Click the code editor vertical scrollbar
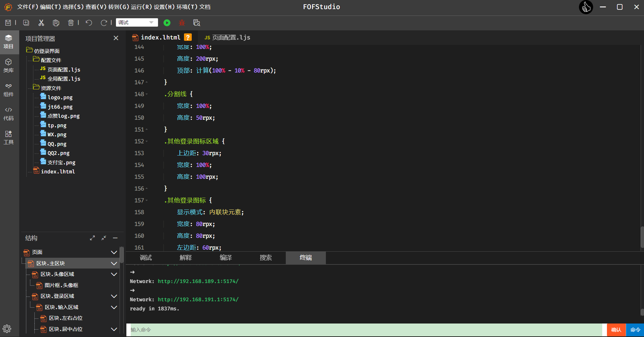This screenshot has height=337, width=644. coord(642,237)
